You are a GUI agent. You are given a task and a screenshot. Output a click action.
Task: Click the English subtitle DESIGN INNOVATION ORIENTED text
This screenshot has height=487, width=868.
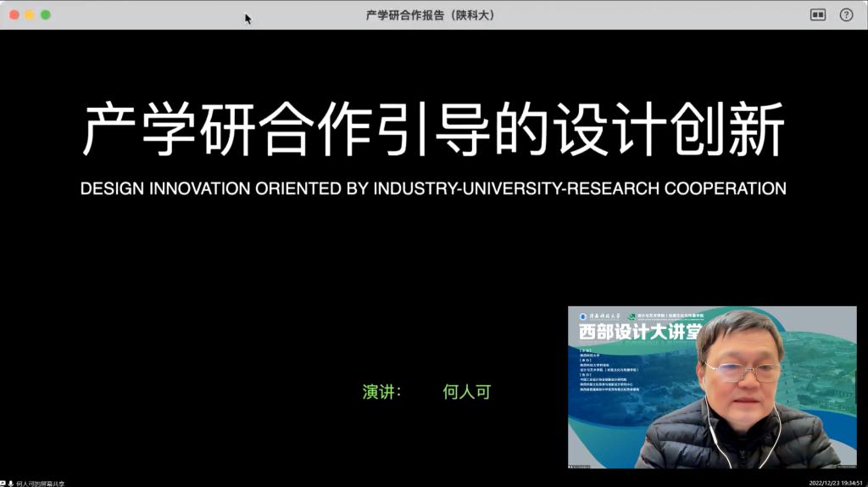point(433,188)
